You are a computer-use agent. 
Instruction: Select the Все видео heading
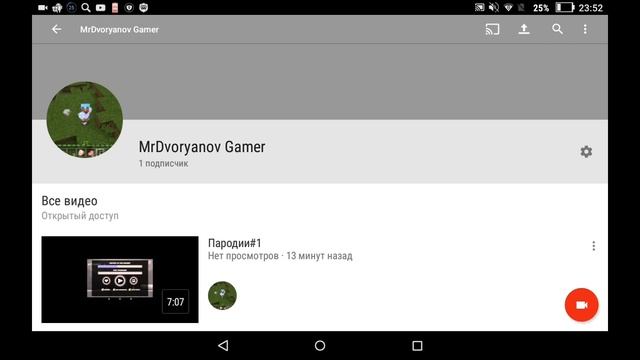[69, 201]
